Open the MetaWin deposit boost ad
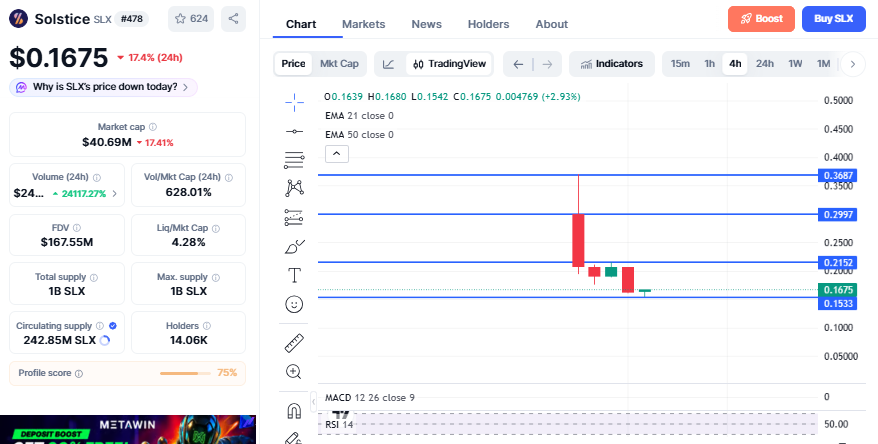 128,429
